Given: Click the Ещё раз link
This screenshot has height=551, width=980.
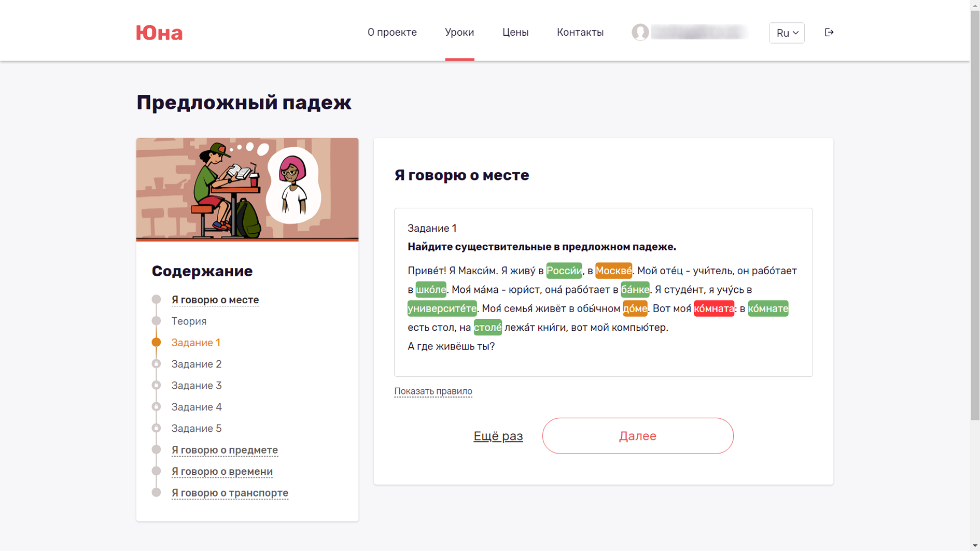Looking at the screenshot, I should [498, 436].
